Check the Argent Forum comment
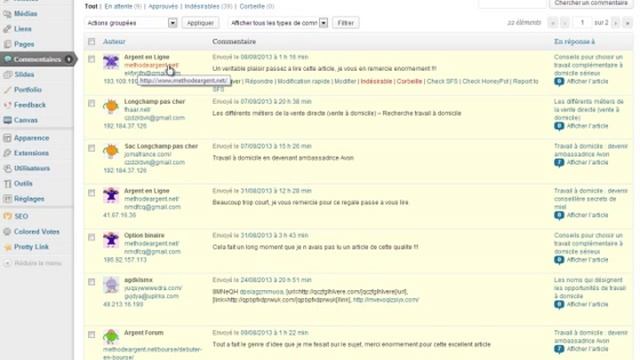This screenshot has height=360, width=640. [x=91, y=335]
